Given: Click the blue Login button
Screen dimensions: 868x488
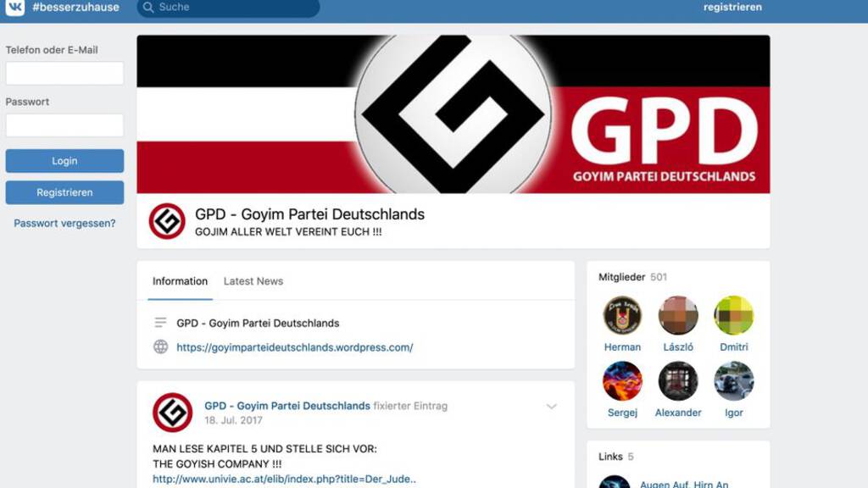Looking at the screenshot, I should tap(64, 161).
